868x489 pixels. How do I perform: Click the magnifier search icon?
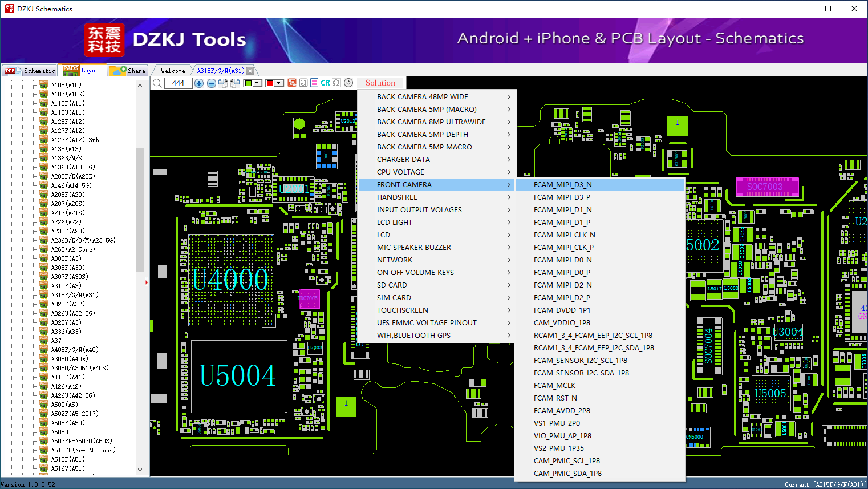[157, 83]
